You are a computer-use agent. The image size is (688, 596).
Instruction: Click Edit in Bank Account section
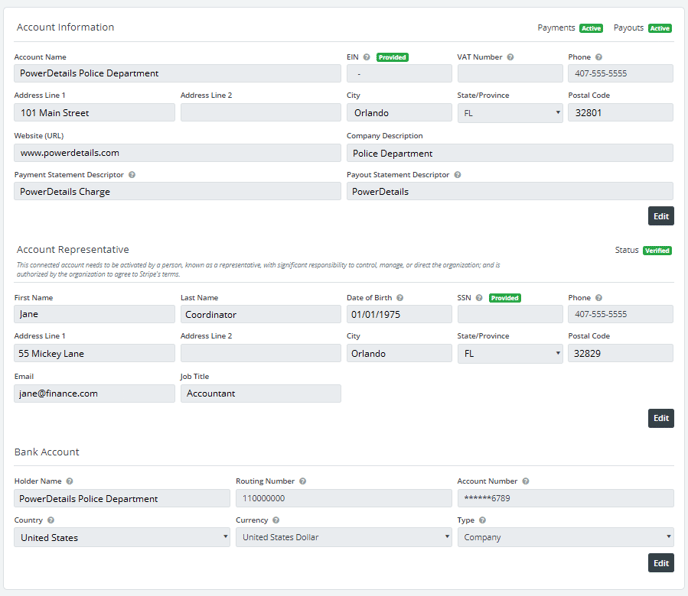(660, 563)
